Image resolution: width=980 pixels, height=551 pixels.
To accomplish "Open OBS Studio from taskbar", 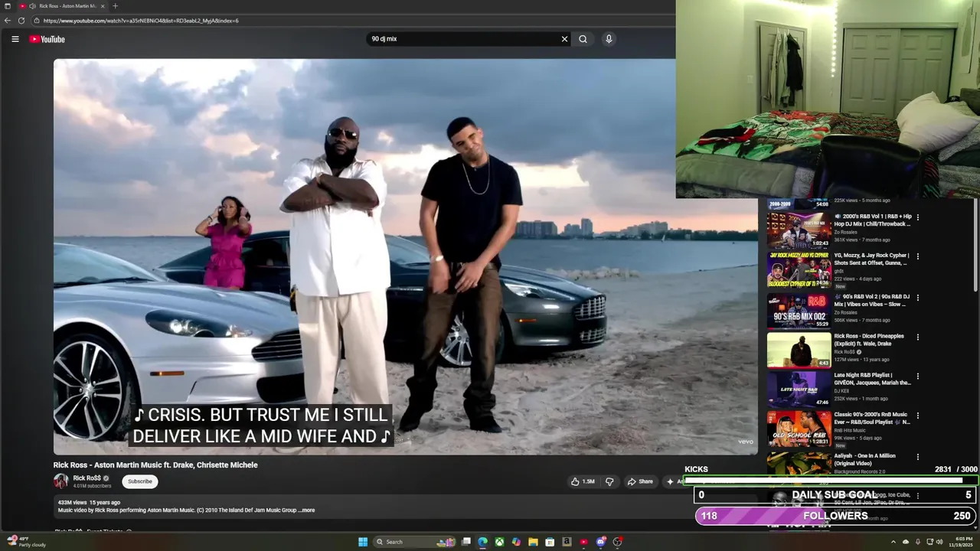I will (x=617, y=542).
